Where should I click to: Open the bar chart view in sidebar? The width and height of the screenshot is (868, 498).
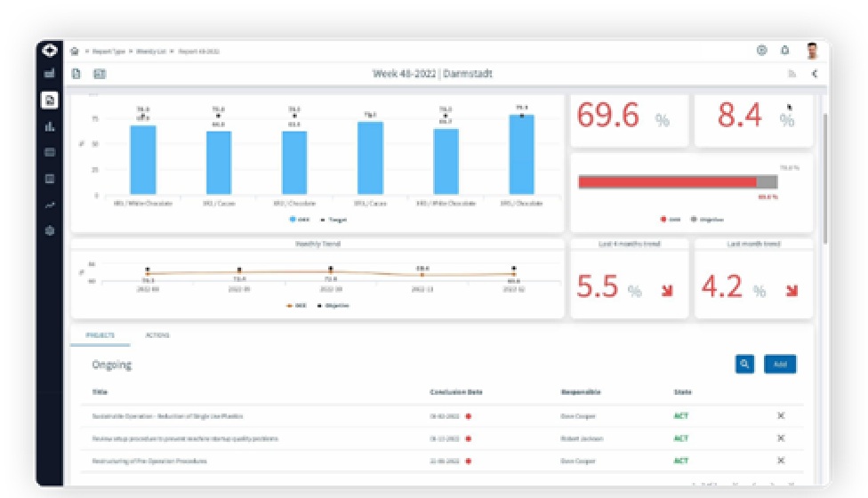50,126
